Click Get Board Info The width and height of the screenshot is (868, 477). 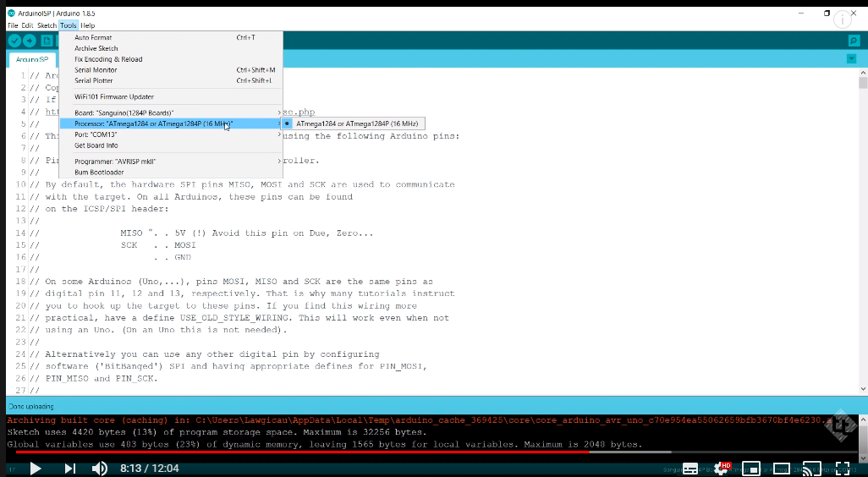click(171, 145)
